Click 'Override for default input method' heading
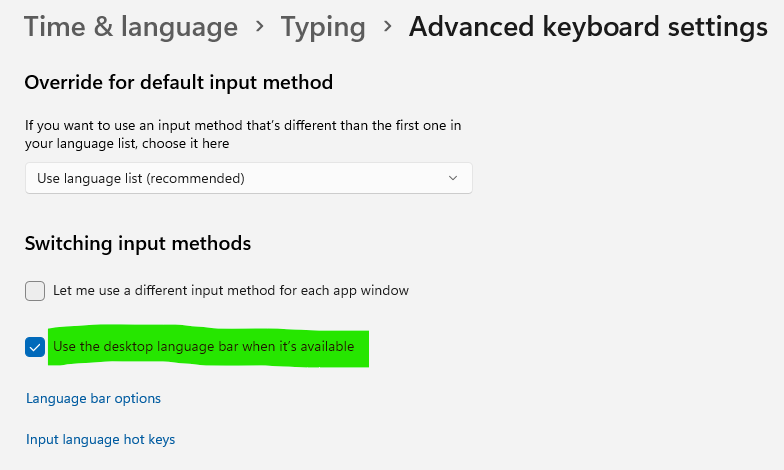The height and width of the screenshot is (470, 784). pos(178,82)
